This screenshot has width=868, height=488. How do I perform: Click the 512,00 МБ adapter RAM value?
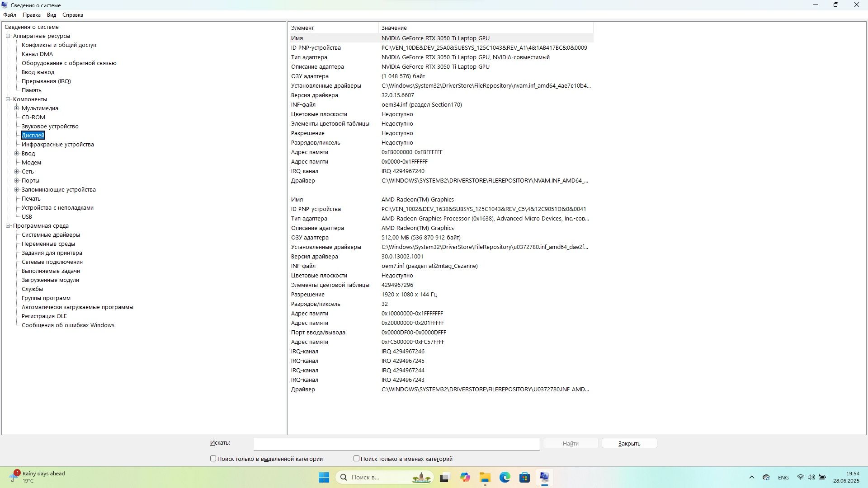(421, 238)
